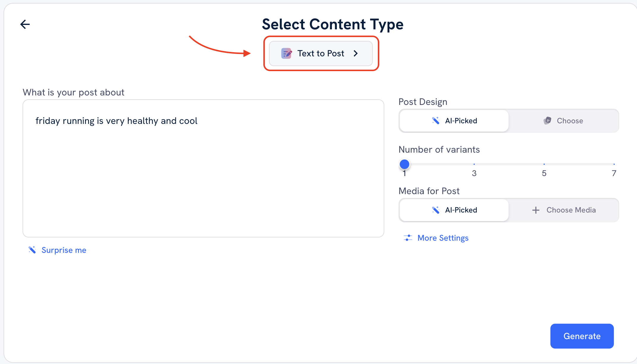Select AI-Picked for Post Design
This screenshot has width=637, height=364.
[x=454, y=121]
